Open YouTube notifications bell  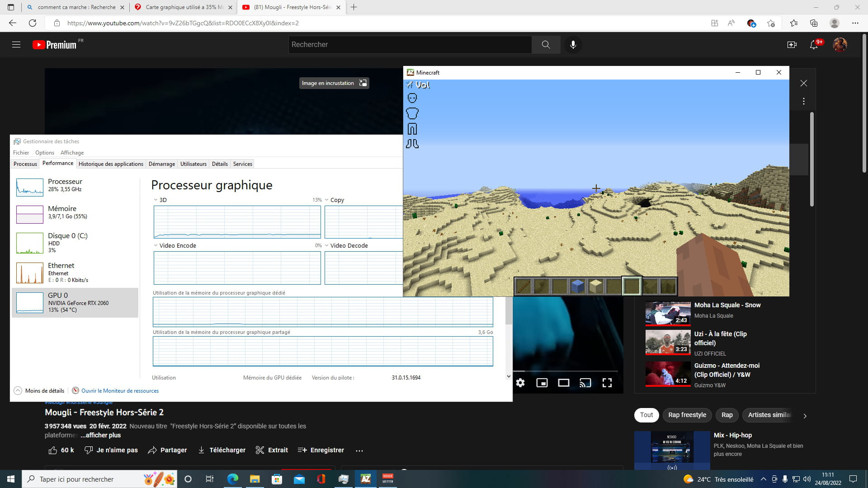click(814, 44)
